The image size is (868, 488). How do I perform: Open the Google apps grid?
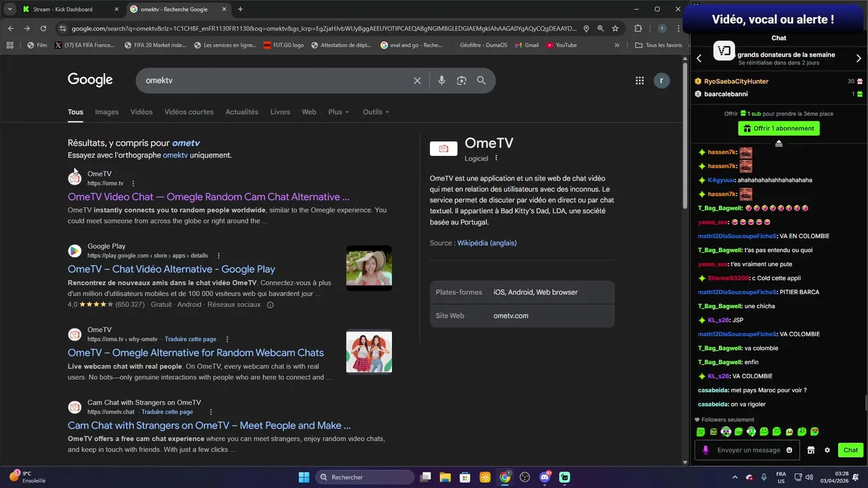(x=639, y=81)
